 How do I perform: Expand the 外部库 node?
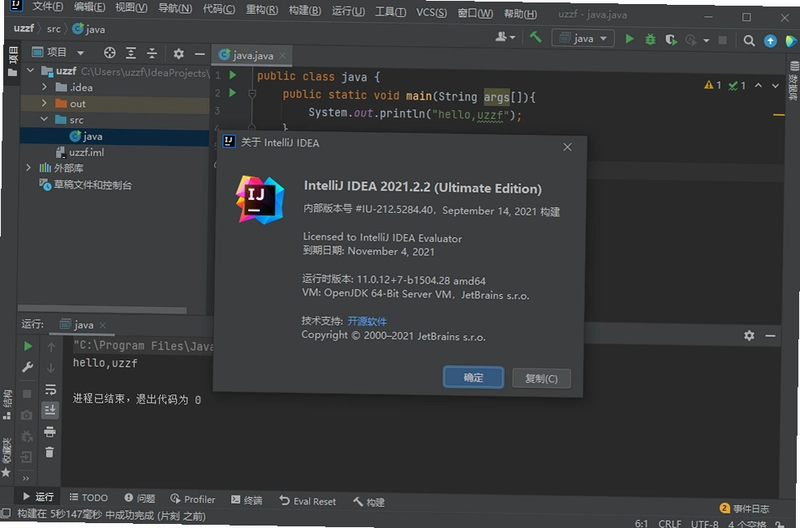(x=28, y=167)
